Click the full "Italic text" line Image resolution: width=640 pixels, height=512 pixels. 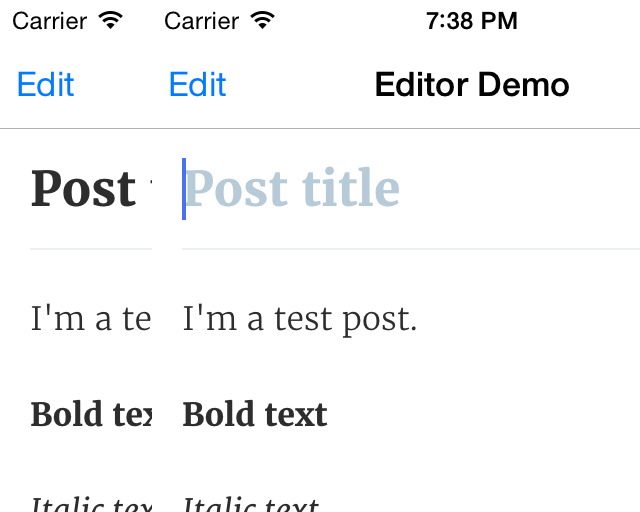[251, 504]
